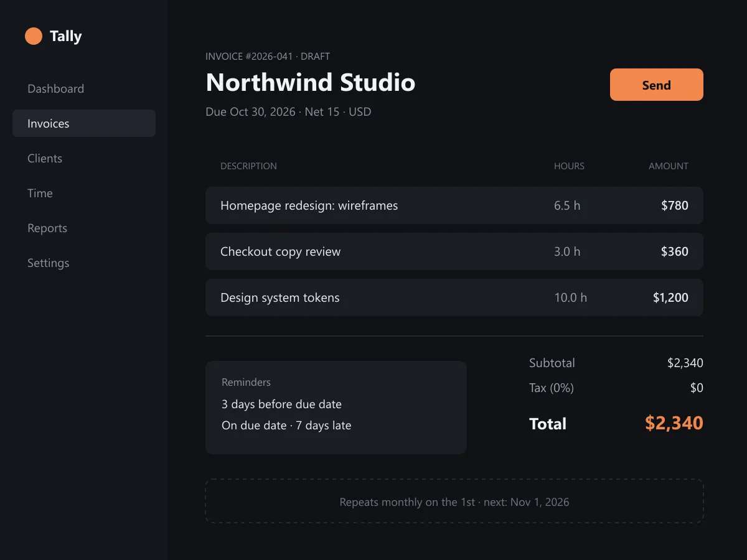Viewport: 747px width, 560px height.
Task: Send the invoice with the Send button
Action: [x=657, y=85]
